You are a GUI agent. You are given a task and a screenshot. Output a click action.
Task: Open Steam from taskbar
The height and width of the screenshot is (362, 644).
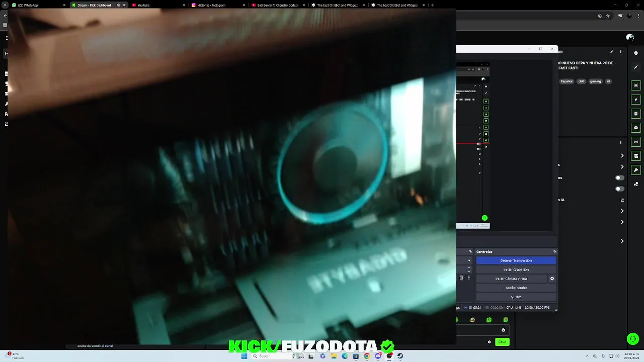[400, 356]
